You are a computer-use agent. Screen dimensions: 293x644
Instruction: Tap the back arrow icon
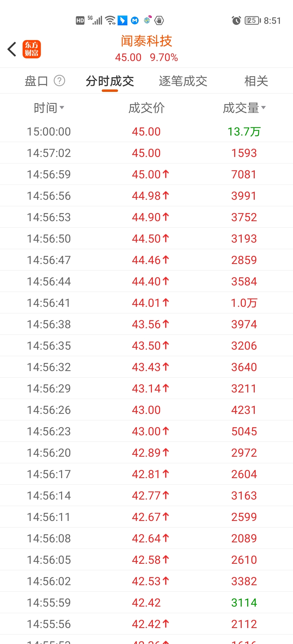tap(12, 49)
